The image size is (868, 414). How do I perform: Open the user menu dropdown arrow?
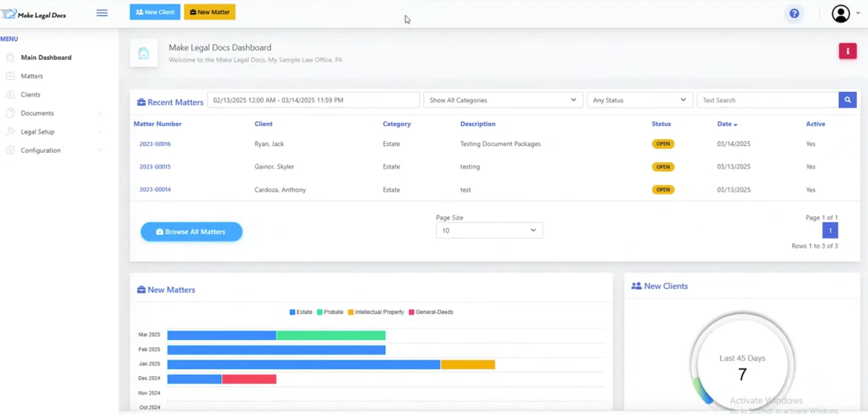point(858,13)
